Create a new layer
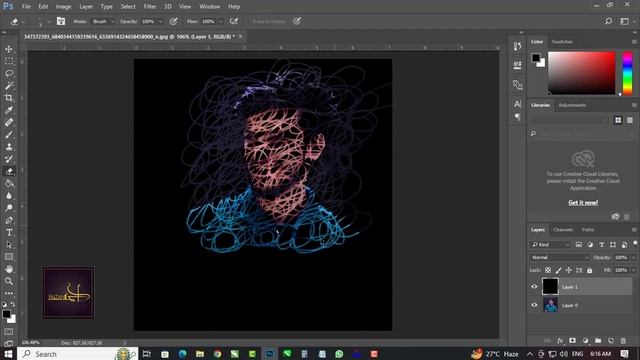This screenshot has height=360, width=640. point(611,341)
